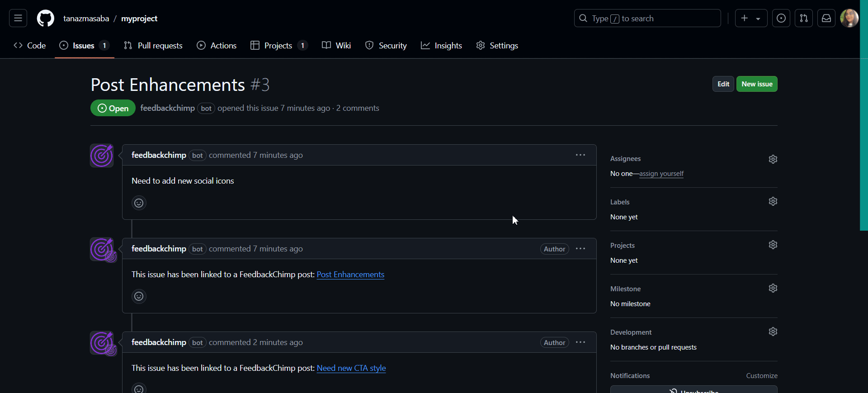Image resolution: width=868 pixels, height=393 pixels.
Task: Click feedbackchimp author name on second comment
Action: (159, 249)
